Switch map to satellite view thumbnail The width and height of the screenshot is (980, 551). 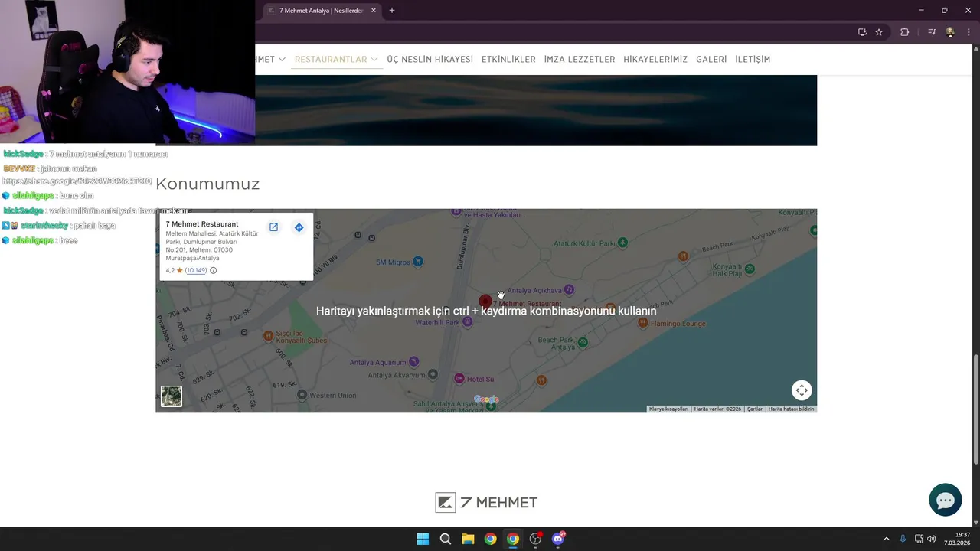pos(171,396)
